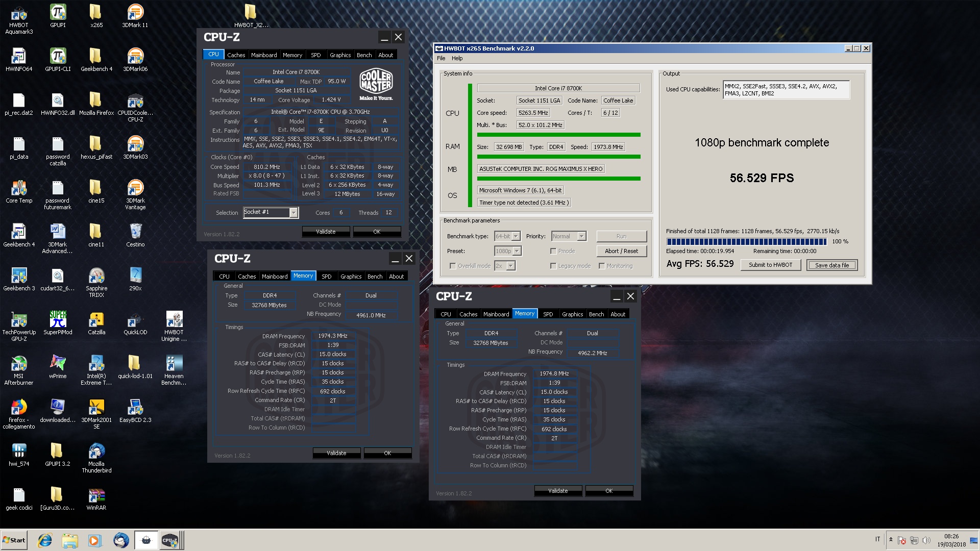Open the Overkill 2x multiplier dropdown
The image size is (980, 551).
(x=504, y=266)
